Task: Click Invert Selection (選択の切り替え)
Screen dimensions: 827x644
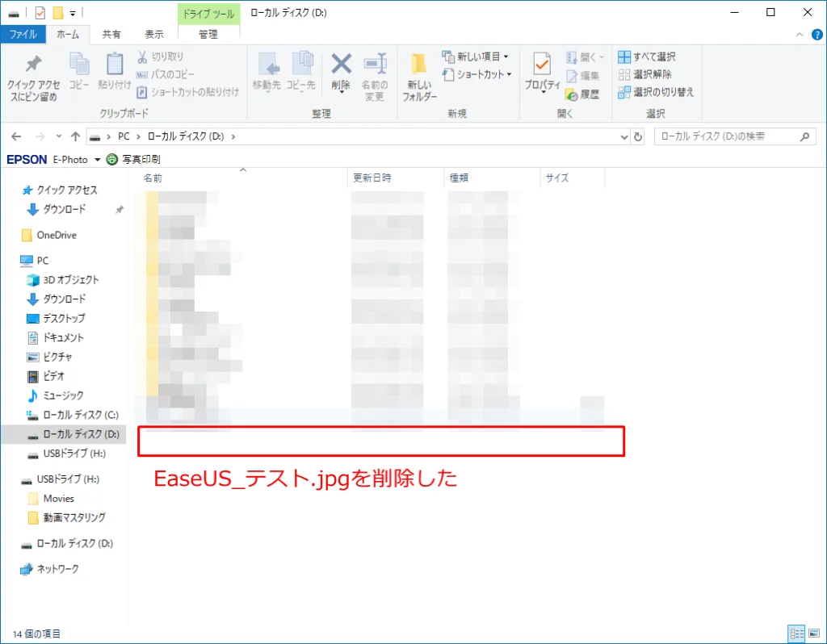Action: [x=655, y=92]
